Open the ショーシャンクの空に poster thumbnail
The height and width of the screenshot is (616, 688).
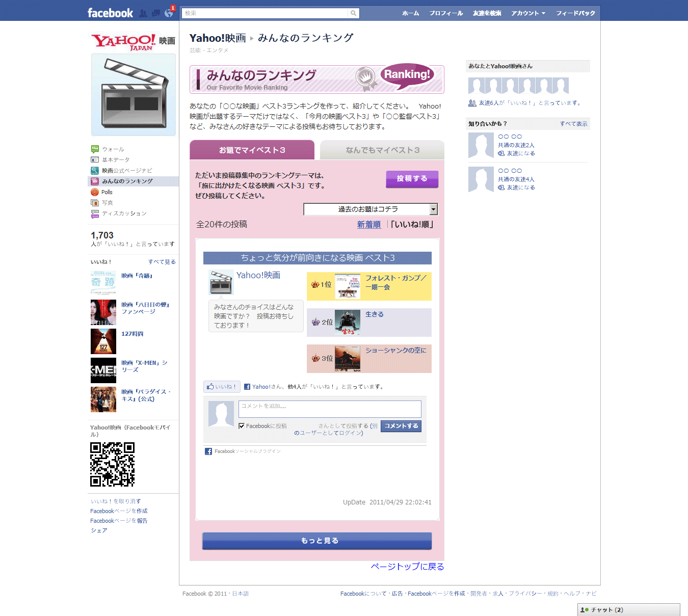(x=348, y=359)
